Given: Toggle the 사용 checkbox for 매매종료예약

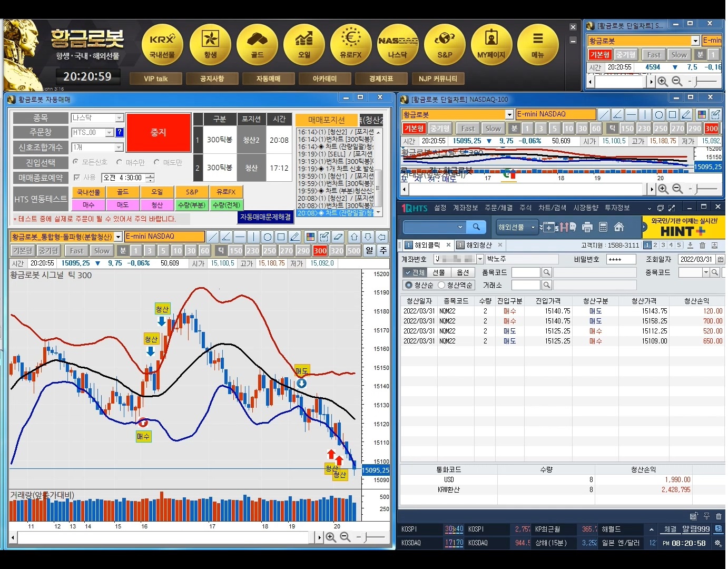Looking at the screenshot, I should 77,178.
